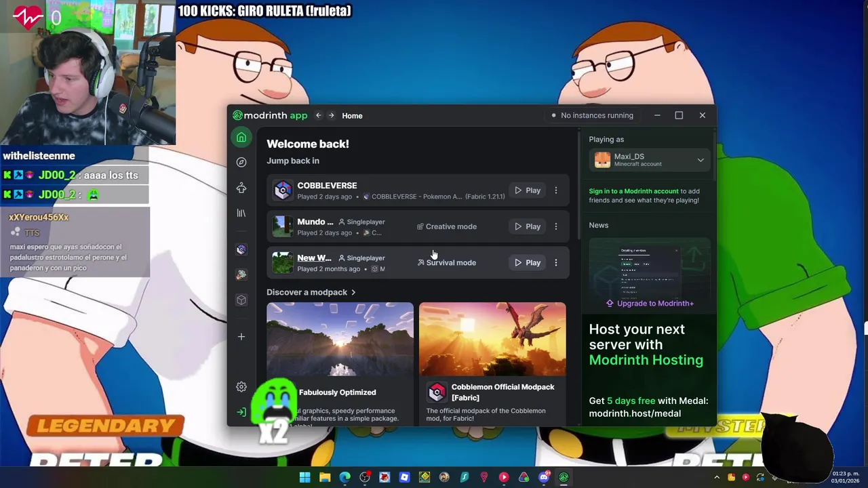This screenshot has height=488, width=868.
Task: Play the Mundo creative world
Action: coord(528,226)
